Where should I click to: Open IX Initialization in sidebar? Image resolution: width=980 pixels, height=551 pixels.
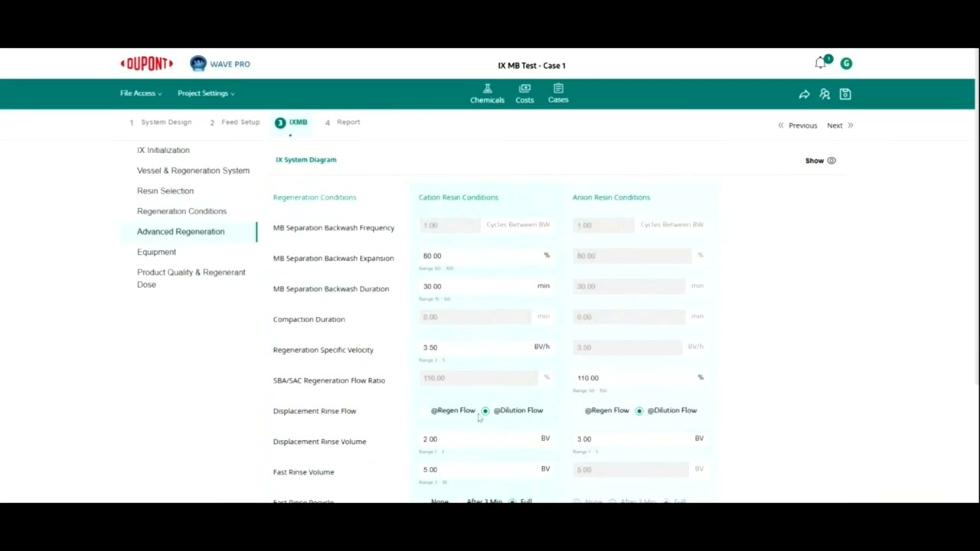coord(163,150)
